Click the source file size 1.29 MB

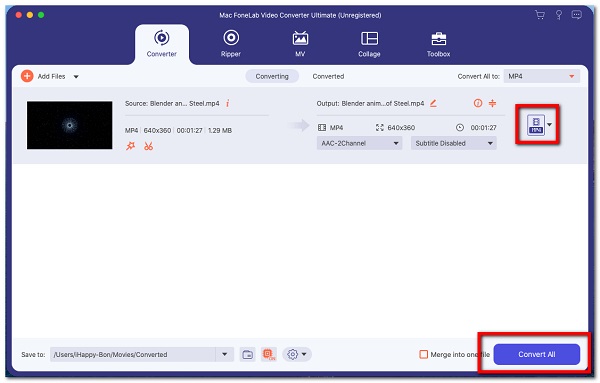tap(220, 130)
